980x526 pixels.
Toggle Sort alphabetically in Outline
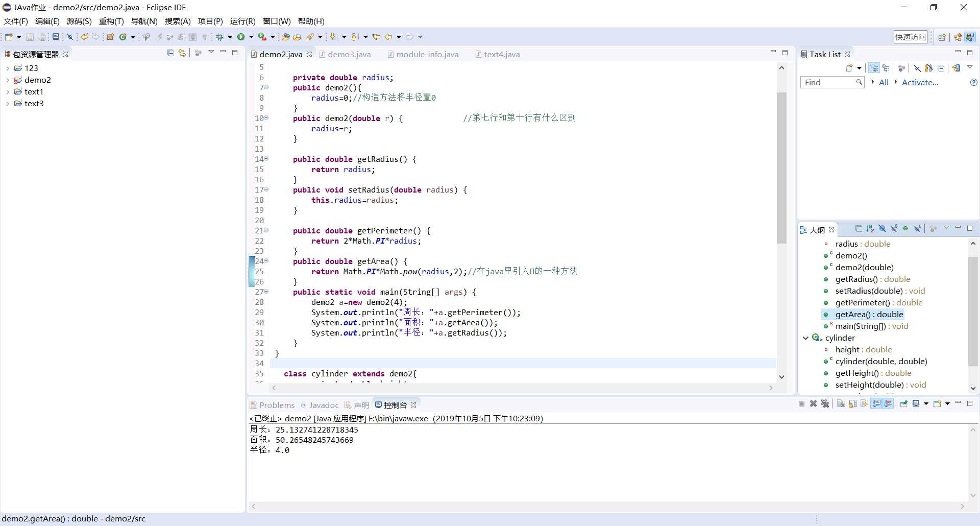click(x=870, y=229)
